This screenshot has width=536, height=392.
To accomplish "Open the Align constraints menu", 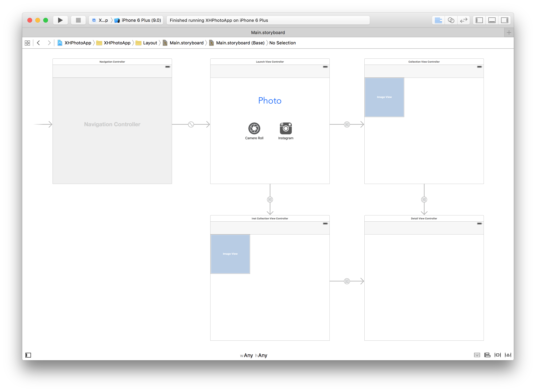I will [487, 355].
